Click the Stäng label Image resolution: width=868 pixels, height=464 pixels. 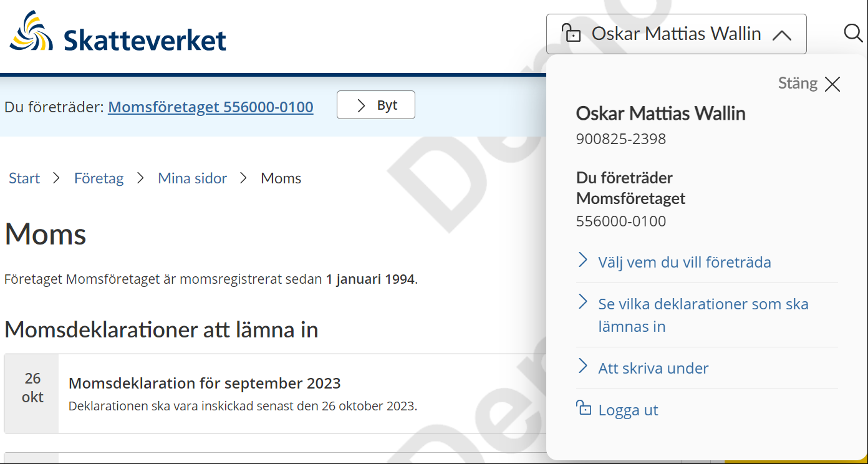798,83
